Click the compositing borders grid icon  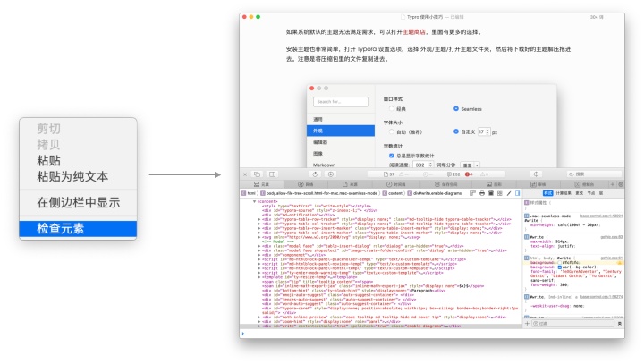pos(500,193)
